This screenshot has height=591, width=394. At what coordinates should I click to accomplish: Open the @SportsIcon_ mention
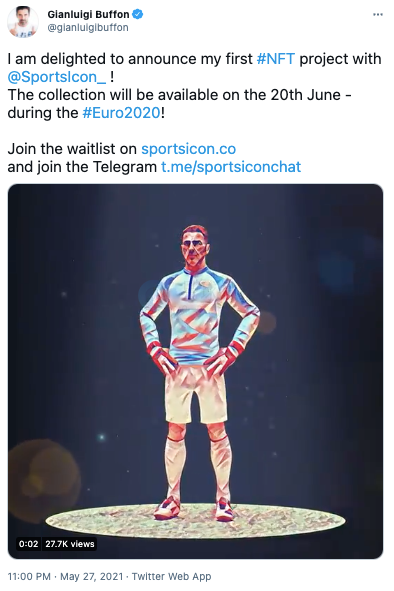click(x=57, y=77)
